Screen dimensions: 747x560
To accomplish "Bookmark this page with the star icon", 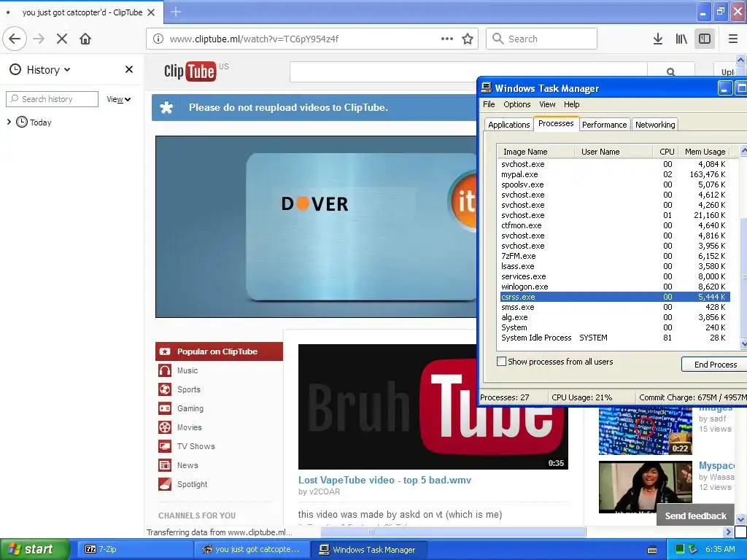I will click(468, 39).
